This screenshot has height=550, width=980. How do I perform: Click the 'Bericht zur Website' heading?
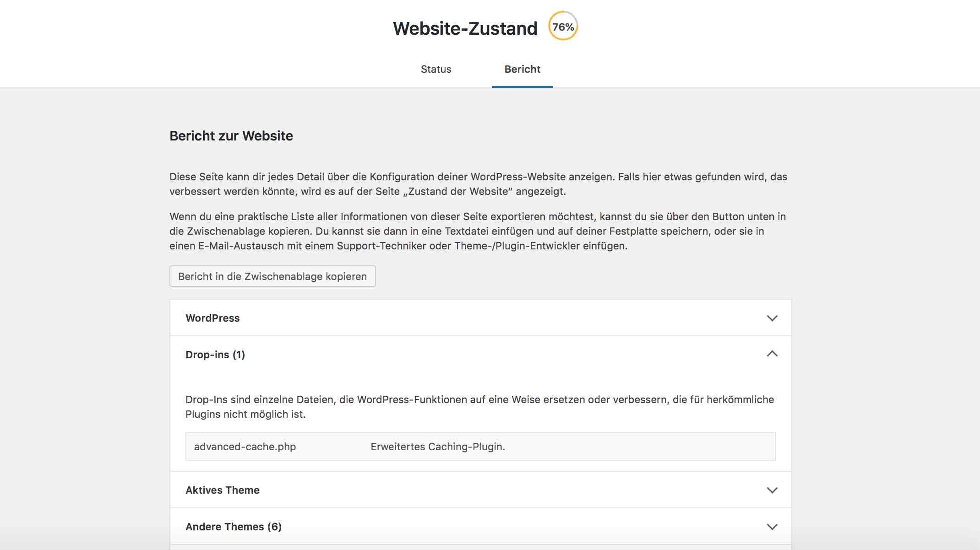tap(231, 135)
